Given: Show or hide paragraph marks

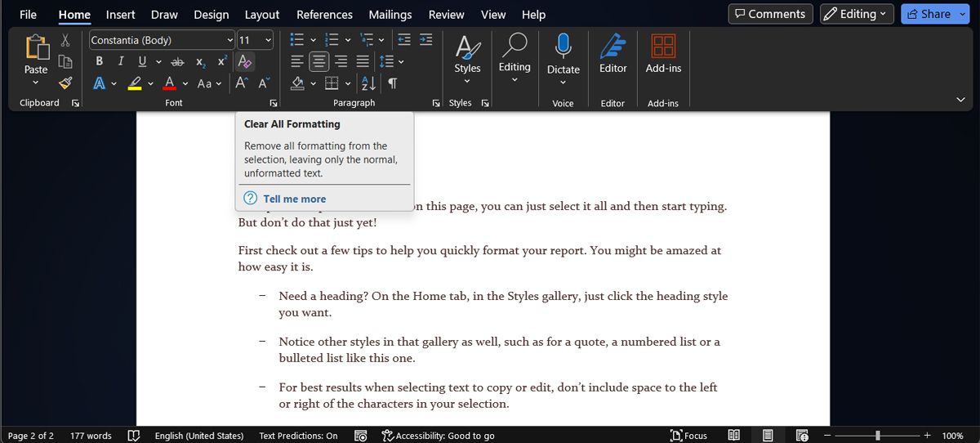Looking at the screenshot, I should coord(393,83).
